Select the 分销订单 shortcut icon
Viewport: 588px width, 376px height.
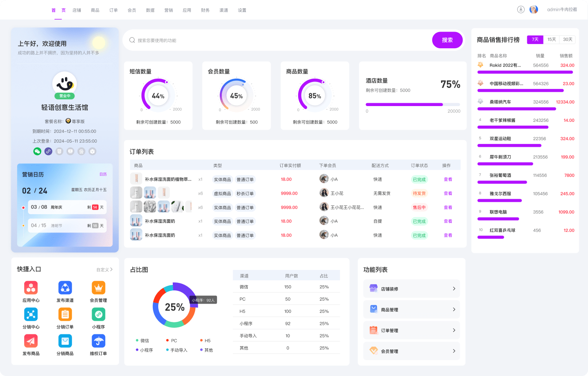point(65,314)
